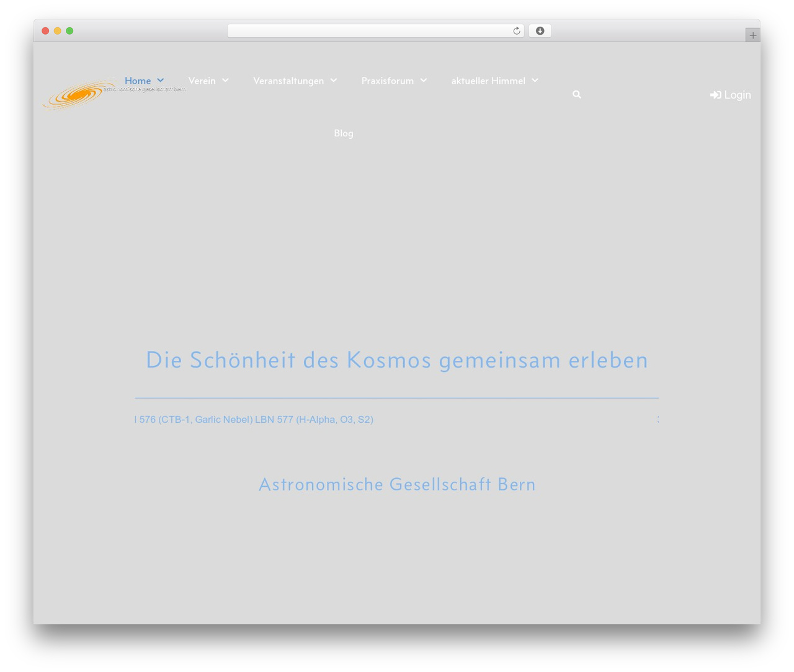Expand the Praxisforum menu chevron
794x672 pixels.
424,81
